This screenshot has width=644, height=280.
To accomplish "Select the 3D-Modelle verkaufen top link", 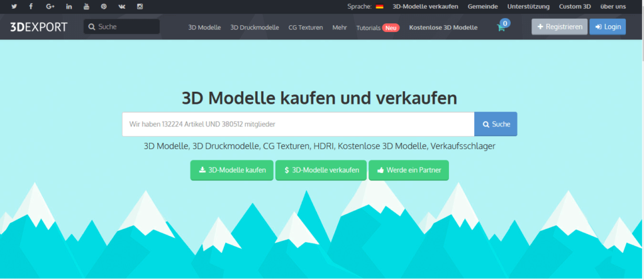I will 425,6.
